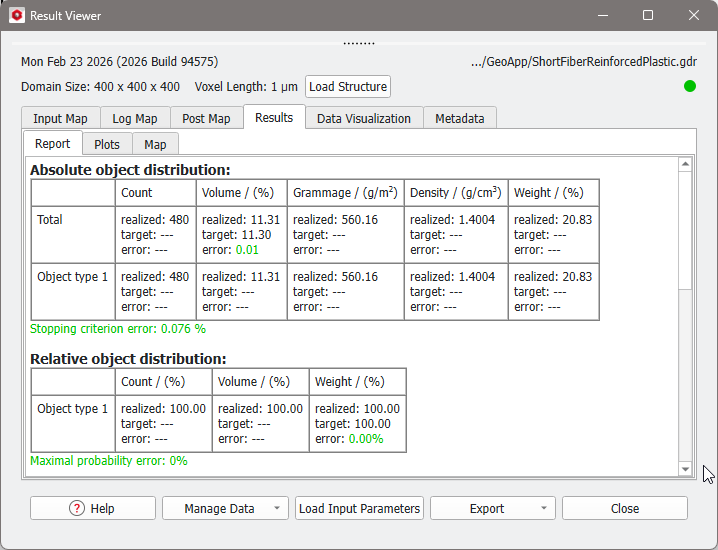
Task: Select the Results tab
Action: tap(274, 117)
